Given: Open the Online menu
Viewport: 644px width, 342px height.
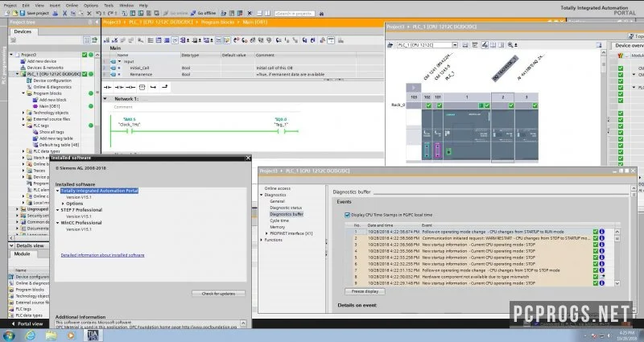Looking at the screenshot, I should pyautogui.click(x=72, y=6).
